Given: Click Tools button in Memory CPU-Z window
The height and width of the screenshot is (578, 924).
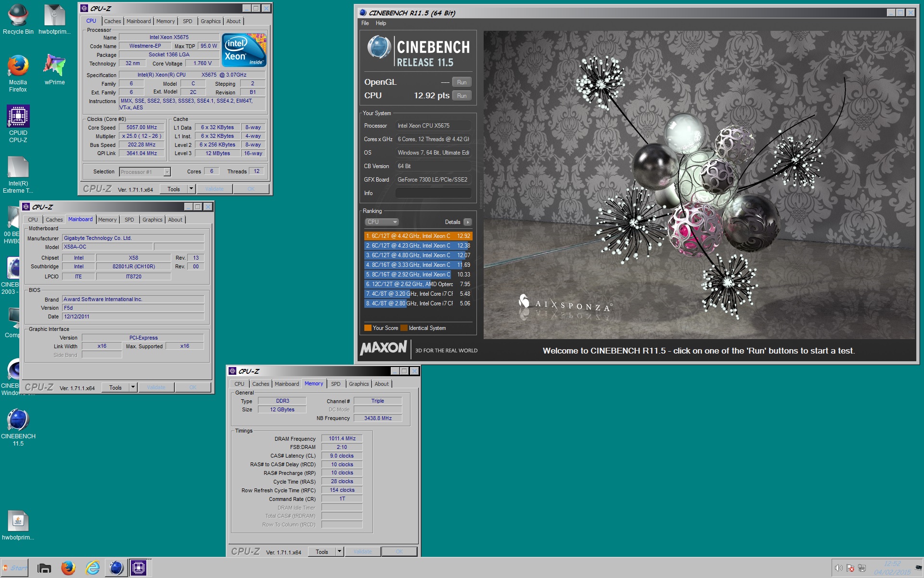Looking at the screenshot, I should [322, 552].
